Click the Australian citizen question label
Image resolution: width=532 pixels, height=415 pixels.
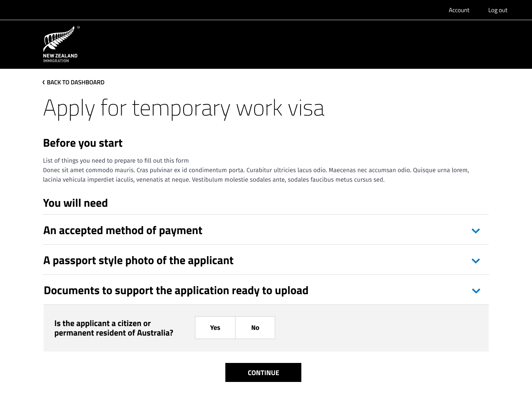[114, 328]
